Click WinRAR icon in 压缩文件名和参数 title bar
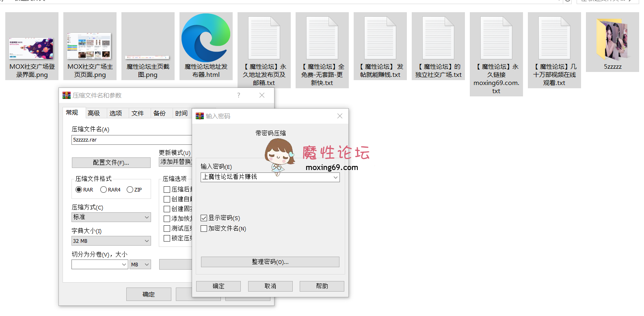 (66, 95)
